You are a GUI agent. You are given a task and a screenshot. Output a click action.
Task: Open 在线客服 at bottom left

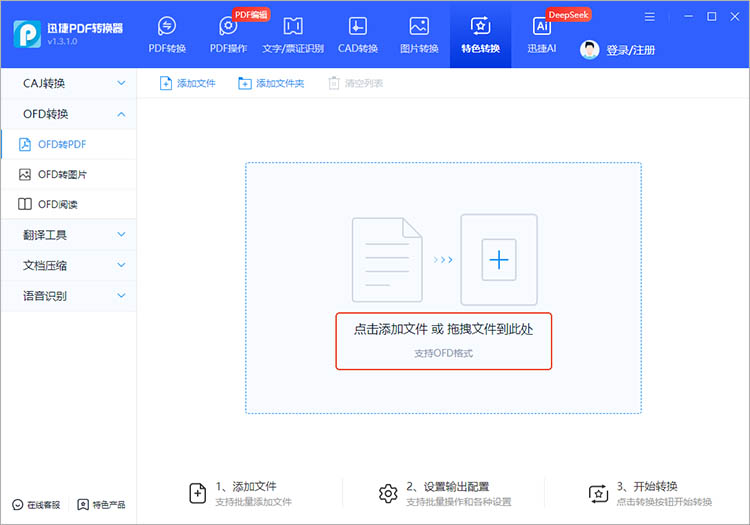(x=36, y=504)
